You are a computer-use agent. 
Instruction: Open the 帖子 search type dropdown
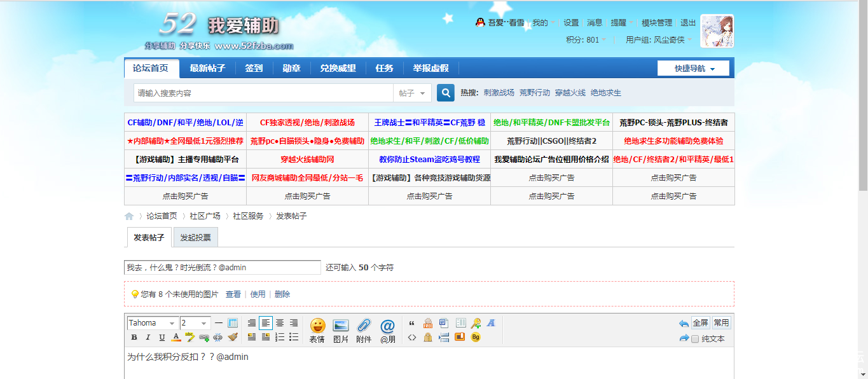coord(412,93)
